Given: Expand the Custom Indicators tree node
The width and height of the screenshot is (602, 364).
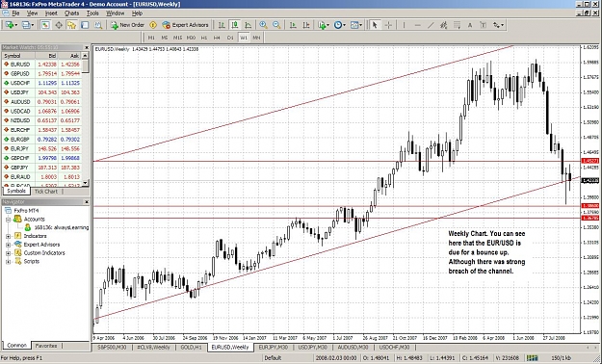Looking at the screenshot, I should coord(8,253).
